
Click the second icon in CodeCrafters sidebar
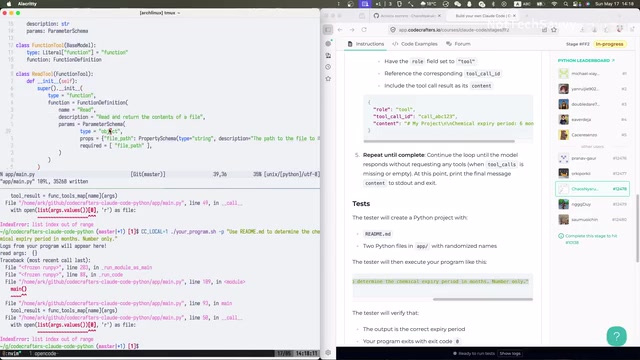click(x=328, y=55)
